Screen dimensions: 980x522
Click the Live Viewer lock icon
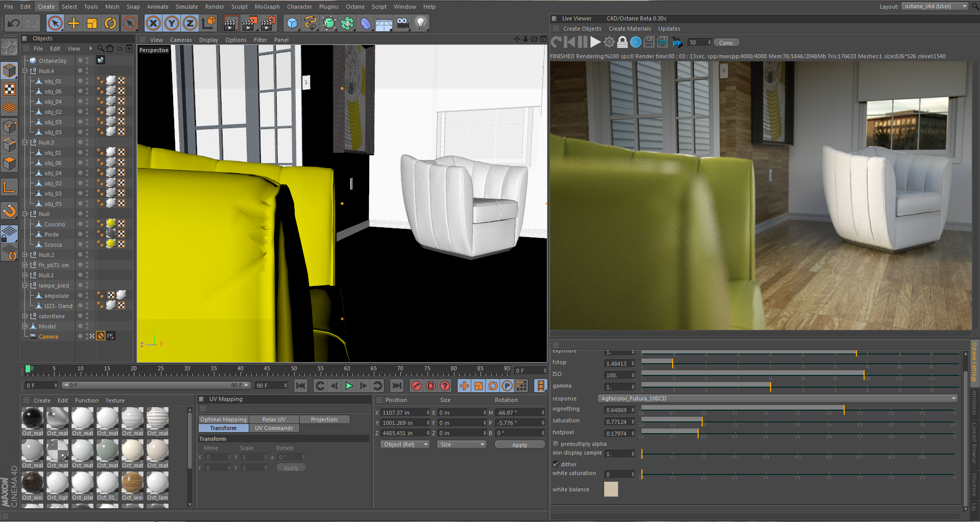622,42
